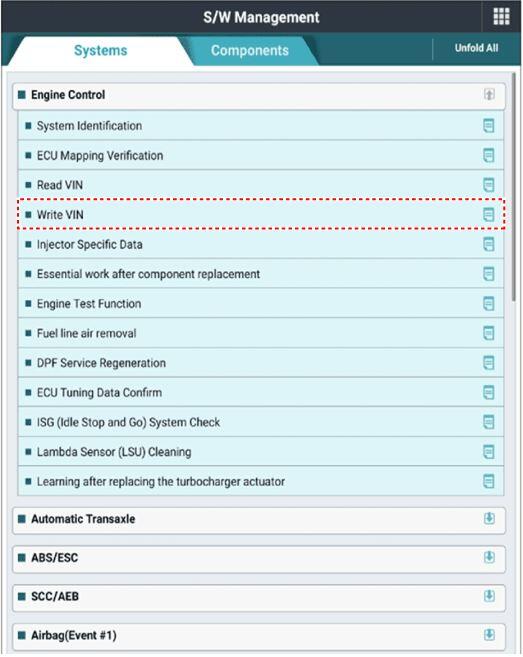The image size is (523, 657).
Task: Select ISG System Check item
Action: pos(261,422)
